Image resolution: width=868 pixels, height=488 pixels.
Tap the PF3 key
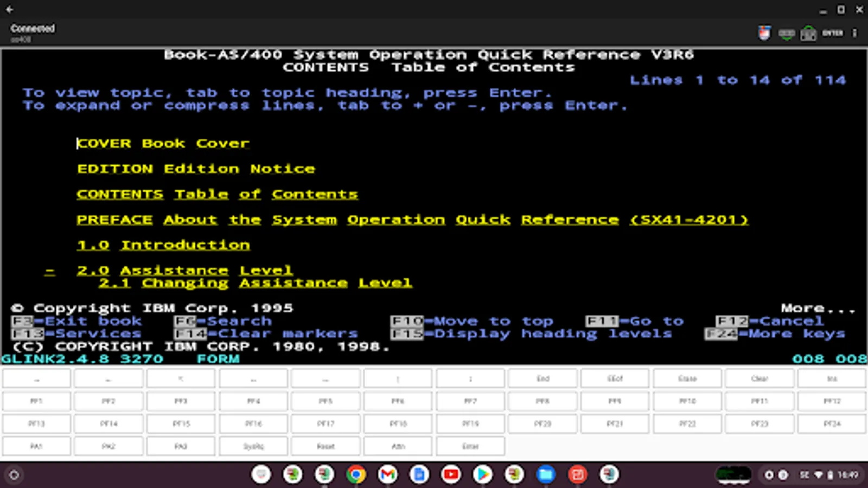click(x=181, y=401)
